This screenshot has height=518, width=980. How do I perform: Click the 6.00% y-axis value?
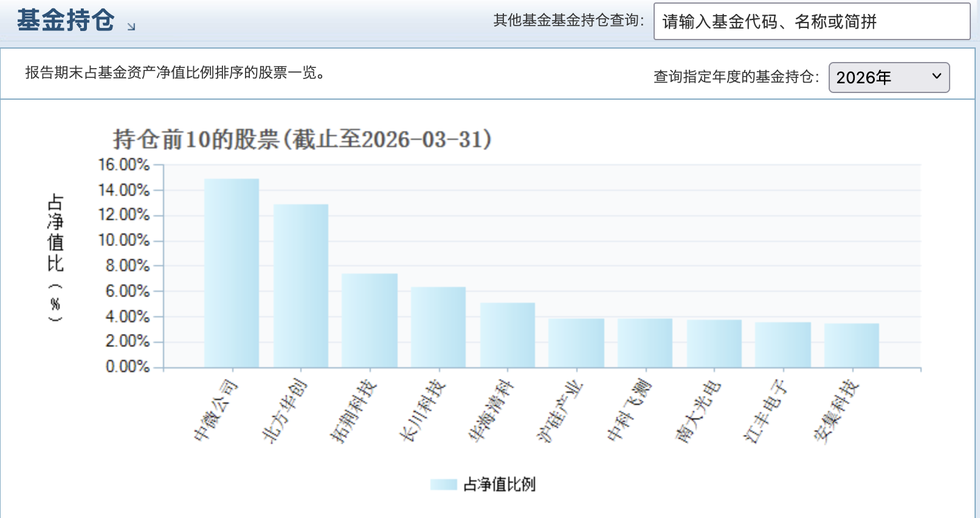(x=128, y=291)
